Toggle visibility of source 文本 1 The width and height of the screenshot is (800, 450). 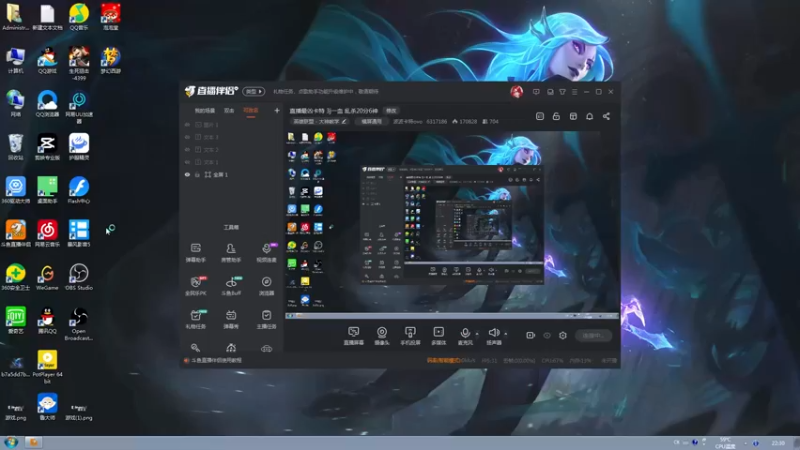click(x=187, y=162)
